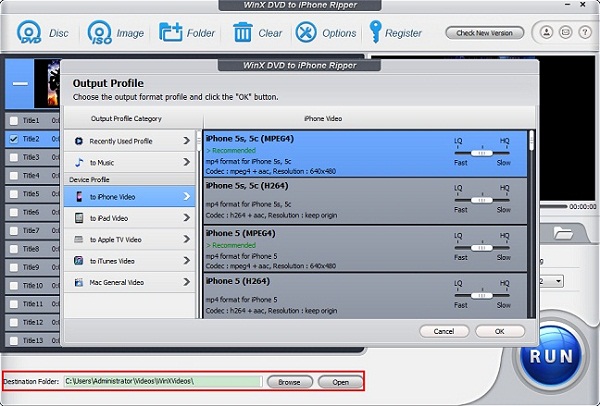Open the help question mark icon
The image size is (600, 406).
tap(585, 33)
